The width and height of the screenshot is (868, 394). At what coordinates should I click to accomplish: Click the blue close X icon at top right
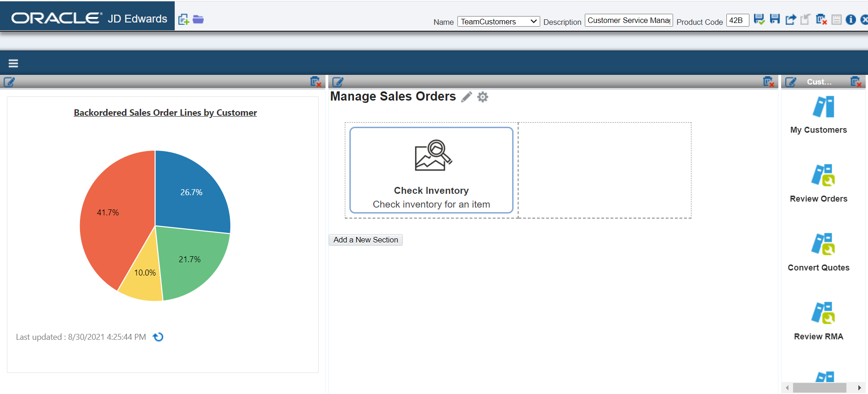tap(864, 19)
